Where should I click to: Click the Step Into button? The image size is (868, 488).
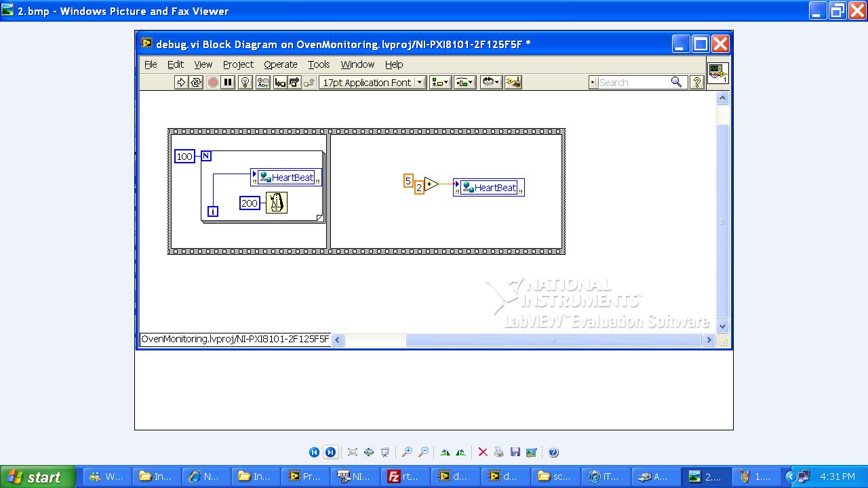click(279, 82)
